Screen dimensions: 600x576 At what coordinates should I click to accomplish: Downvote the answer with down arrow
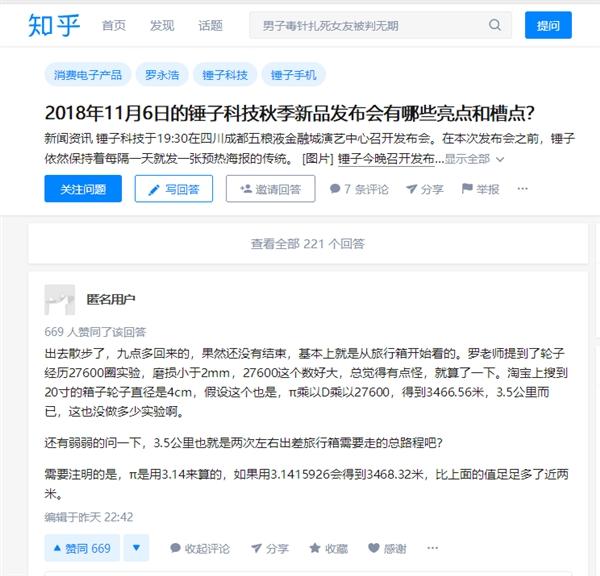[x=136, y=548]
